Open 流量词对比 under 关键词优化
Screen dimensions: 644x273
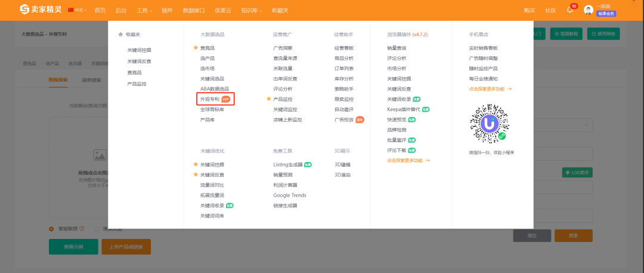[x=212, y=185]
